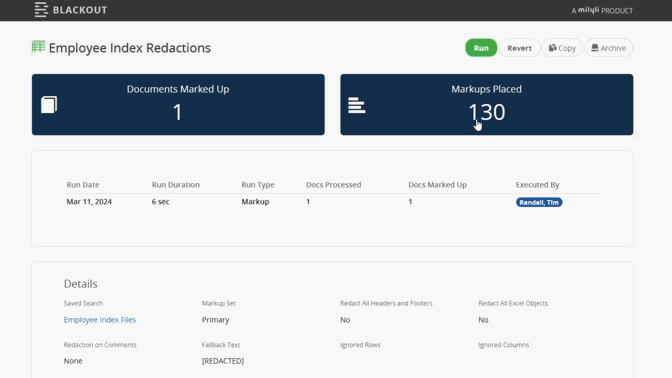The height and width of the screenshot is (378, 672).
Task: Click the Details section heading
Action: [x=81, y=284]
